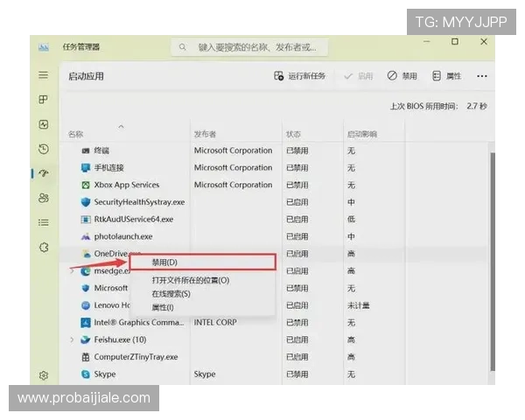
Task: Click 运行新任务 run new task button
Action: (x=299, y=76)
